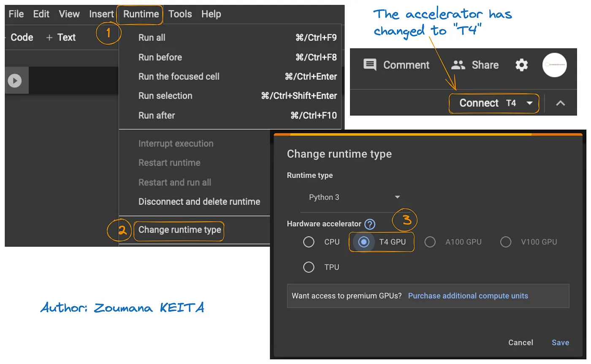Screen dimensions: 591x364
Task: Click the Connect button
Action: point(479,103)
